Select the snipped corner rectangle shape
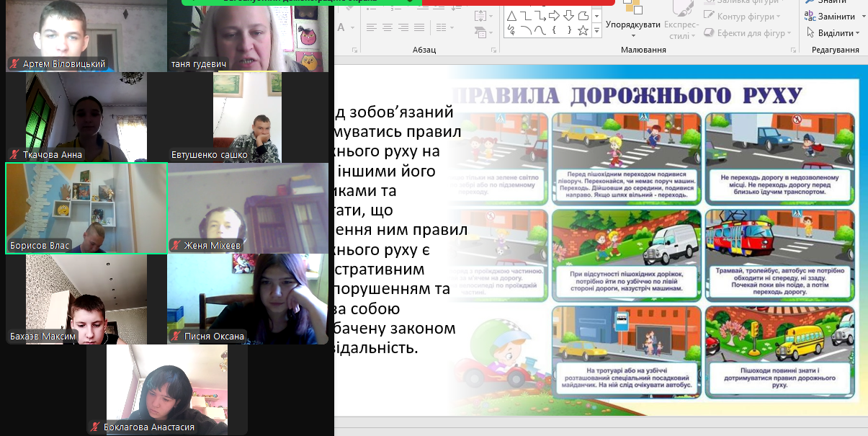The image size is (868, 436). 583,16
